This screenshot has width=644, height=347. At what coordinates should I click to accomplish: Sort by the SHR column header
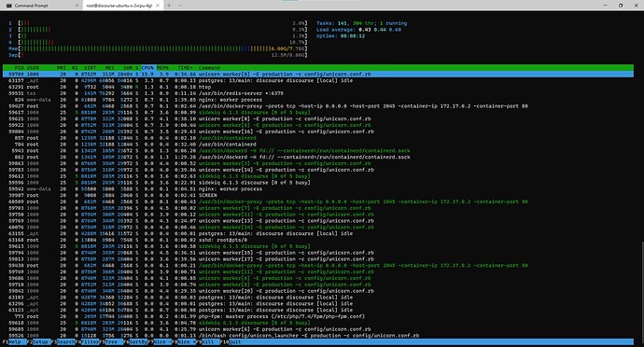click(128, 68)
